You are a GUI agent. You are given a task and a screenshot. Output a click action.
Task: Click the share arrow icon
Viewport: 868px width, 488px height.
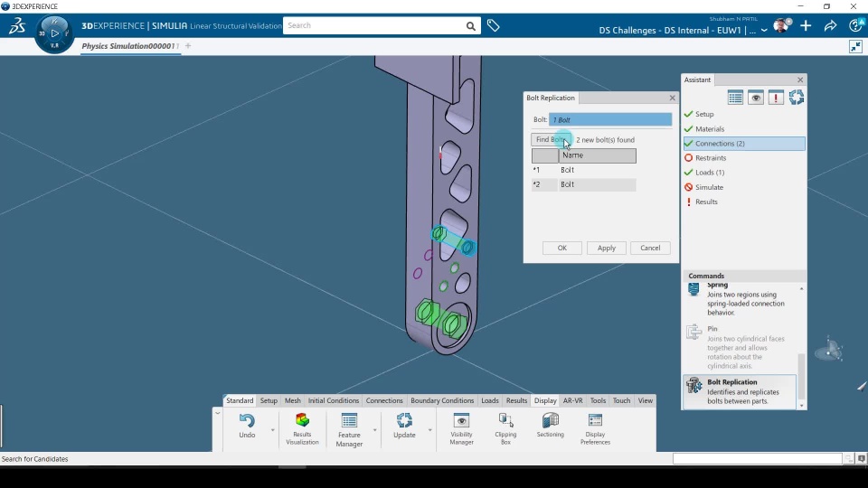830,25
